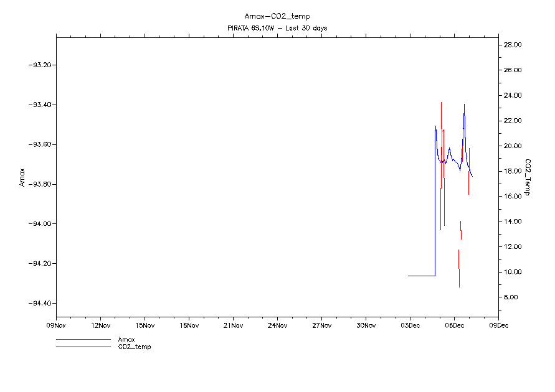Screen dimensions: 555x392
Task: Select the 09Dec date tick label
Action: tap(498, 325)
